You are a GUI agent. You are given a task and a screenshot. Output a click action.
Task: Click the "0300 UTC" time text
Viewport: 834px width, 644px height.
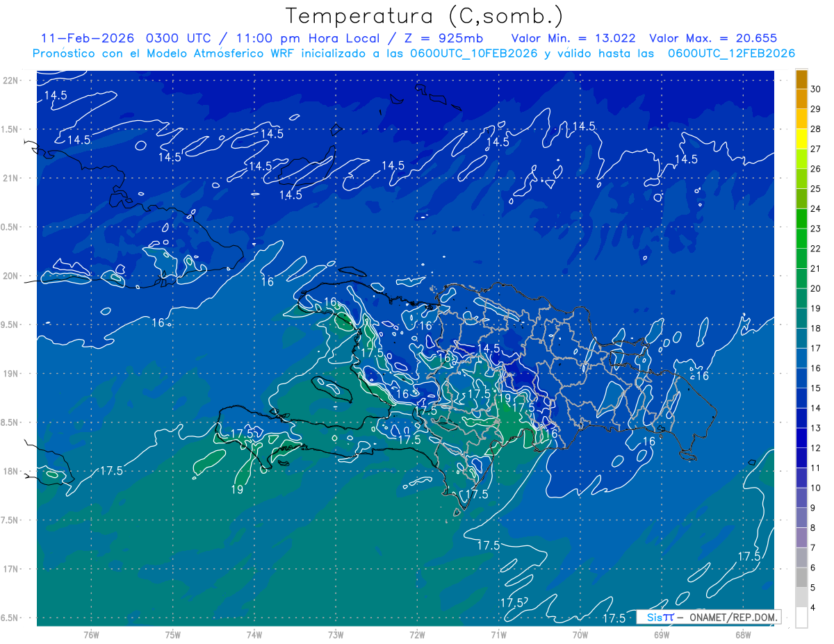coord(178,38)
